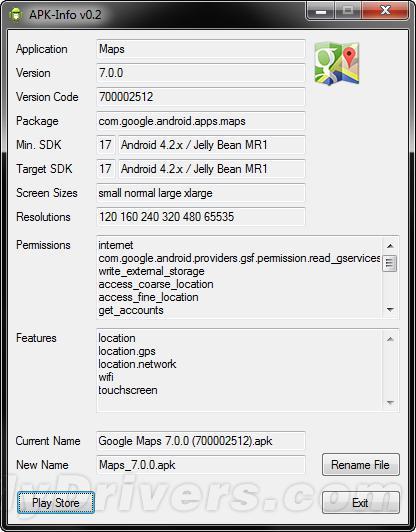
Task: Select location.gps in Features list
Action: pos(127,351)
